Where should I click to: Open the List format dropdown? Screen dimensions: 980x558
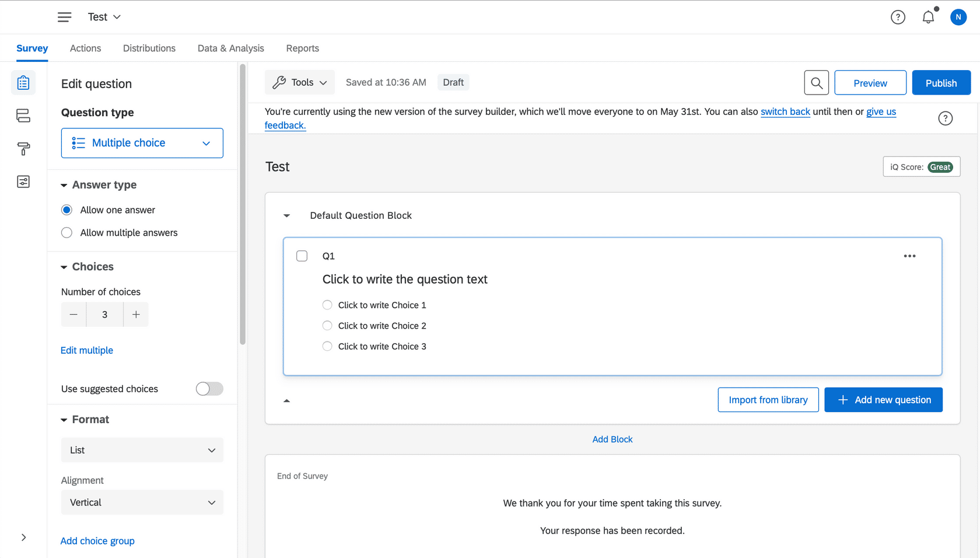pos(142,450)
